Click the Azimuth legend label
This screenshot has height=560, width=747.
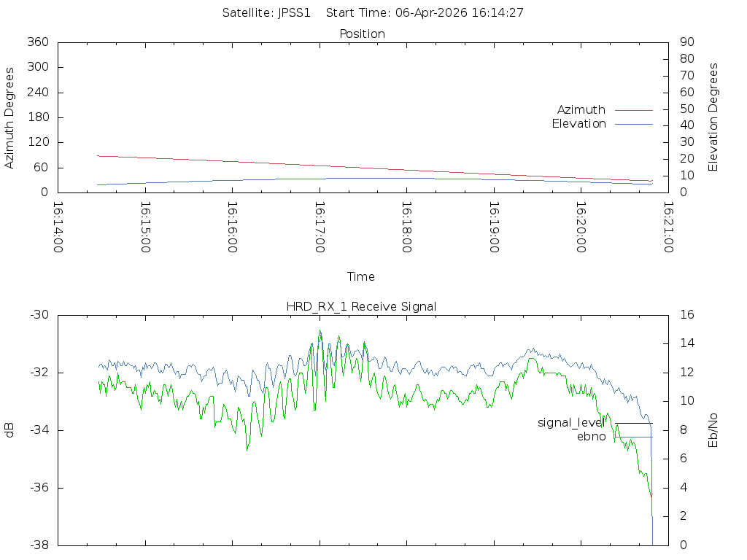tap(581, 110)
